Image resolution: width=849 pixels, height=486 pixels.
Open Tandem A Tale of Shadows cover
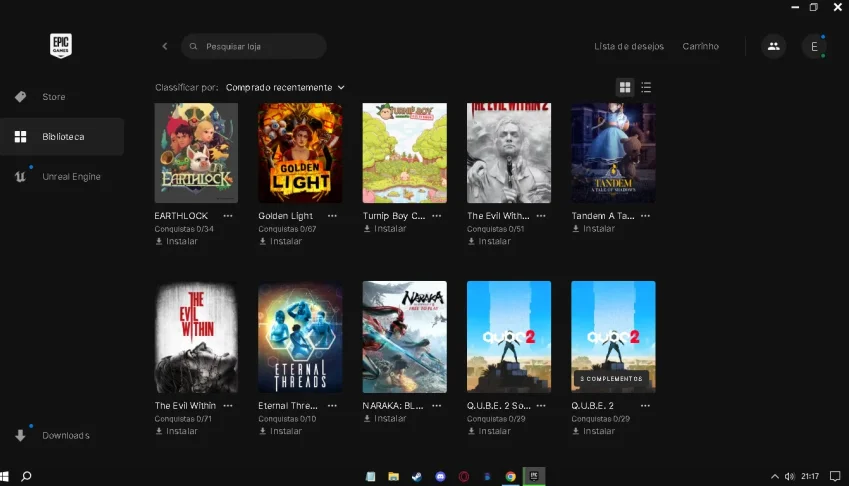[x=613, y=153]
